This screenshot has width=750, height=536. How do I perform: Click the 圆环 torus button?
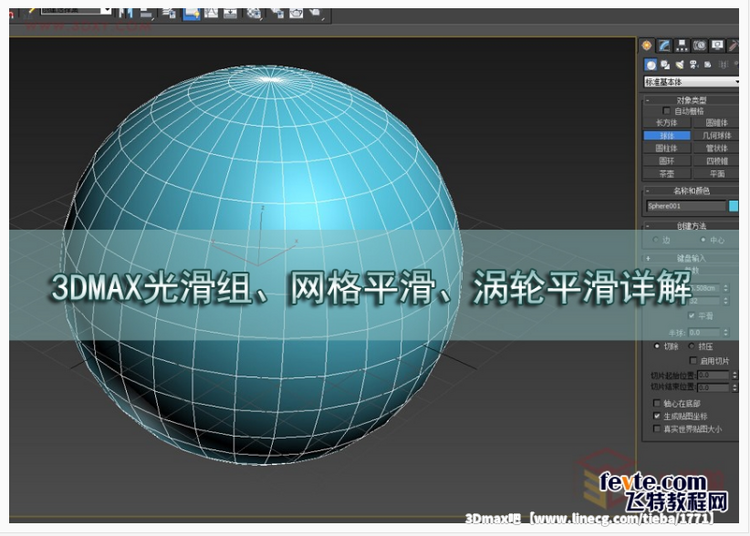coord(666,161)
